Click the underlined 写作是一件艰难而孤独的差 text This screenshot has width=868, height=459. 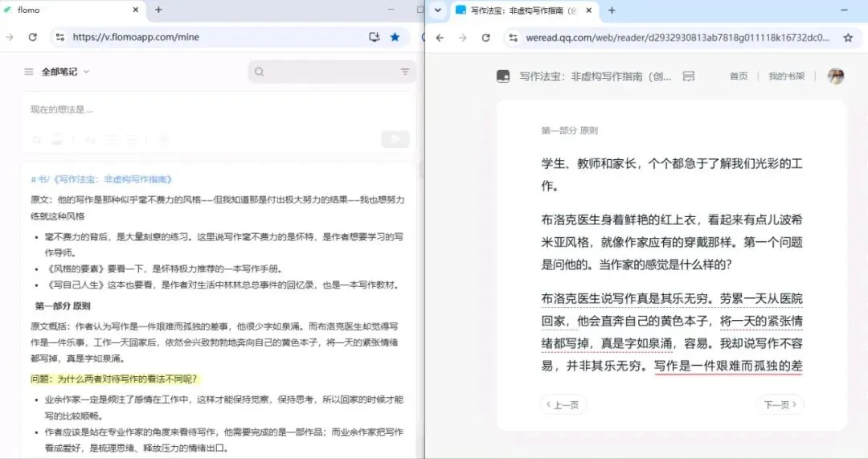728,366
